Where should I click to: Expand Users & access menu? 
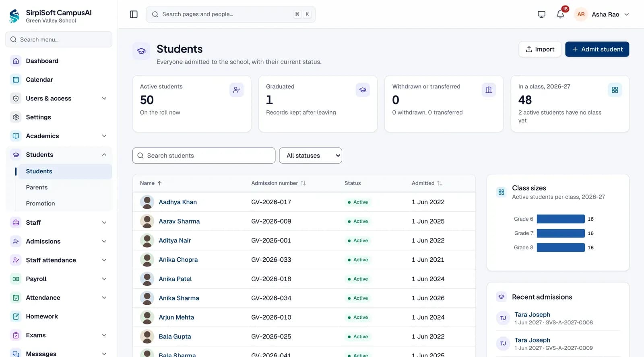tap(59, 98)
